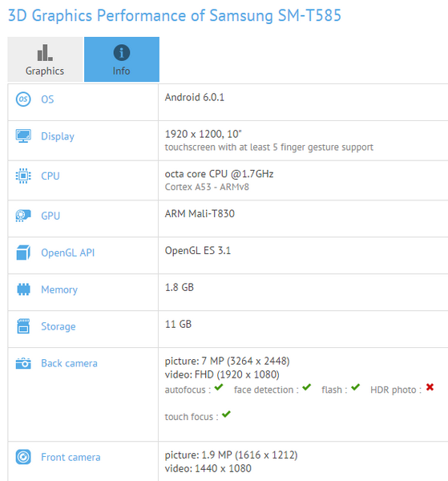Click the Back camera icon

[x=23, y=363]
